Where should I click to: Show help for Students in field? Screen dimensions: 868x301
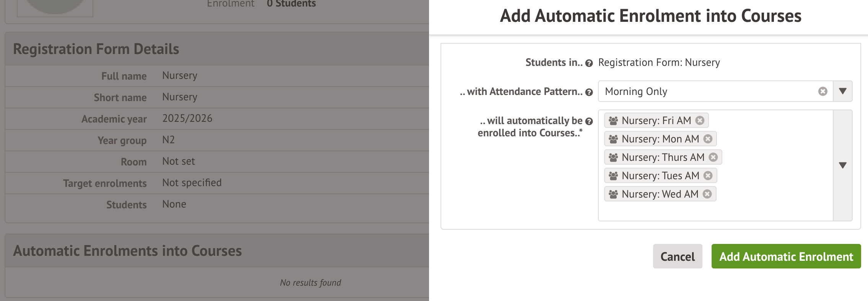pos(589,63)
